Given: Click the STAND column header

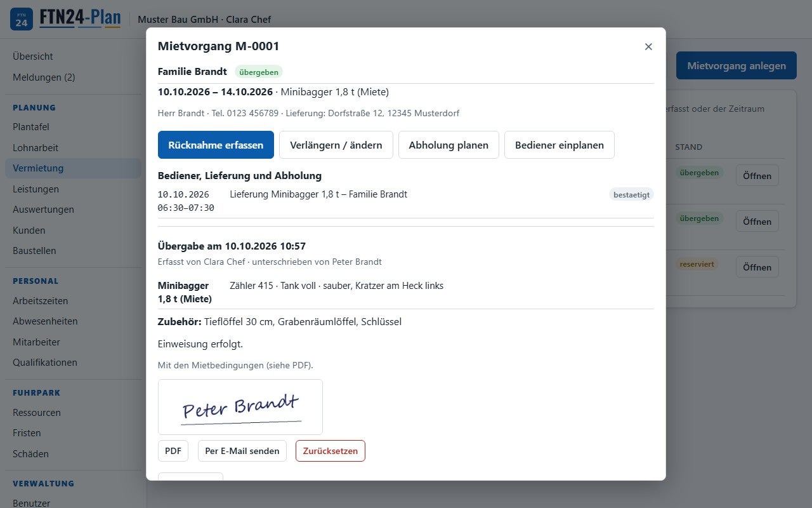Looking at the screenshot, I should [689, 147].
